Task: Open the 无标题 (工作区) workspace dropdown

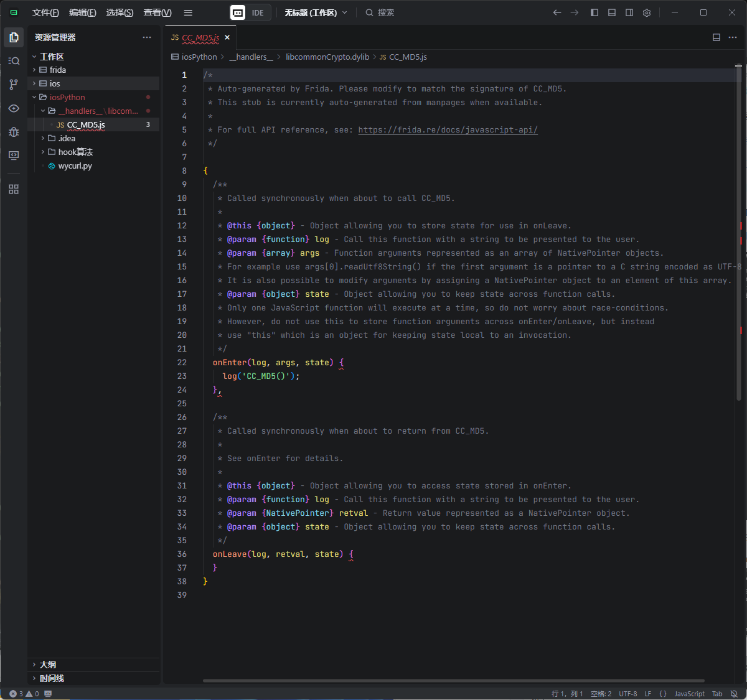Action: tap(316, 12)
